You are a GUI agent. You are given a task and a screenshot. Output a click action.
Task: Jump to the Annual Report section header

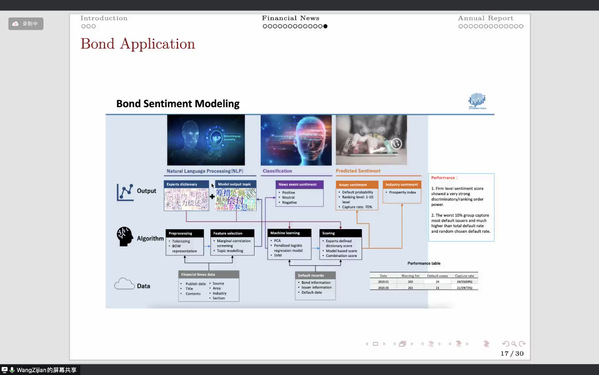(x=486, y=18)
